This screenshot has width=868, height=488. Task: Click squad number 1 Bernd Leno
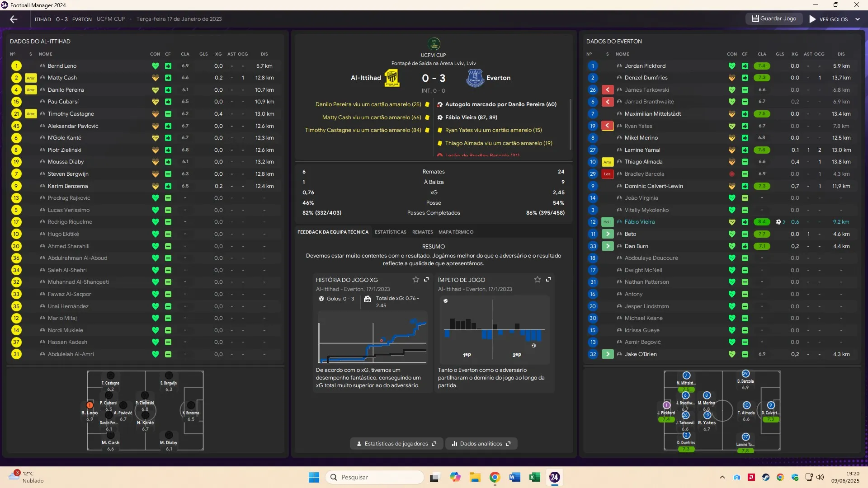[16, 66]
